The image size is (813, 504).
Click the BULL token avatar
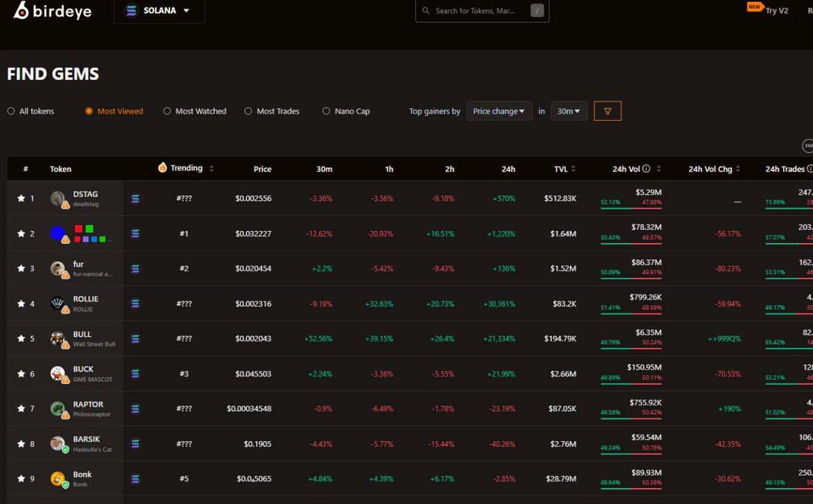tap(58, 339)
